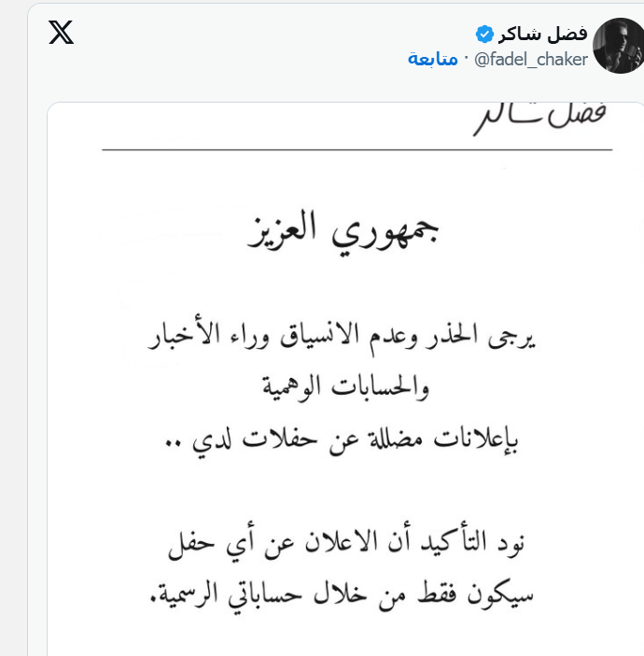This screenshot has height=656, width=644.
Task: Click the blank space below جمهوري العزيز heading
Action: point(343,285)
